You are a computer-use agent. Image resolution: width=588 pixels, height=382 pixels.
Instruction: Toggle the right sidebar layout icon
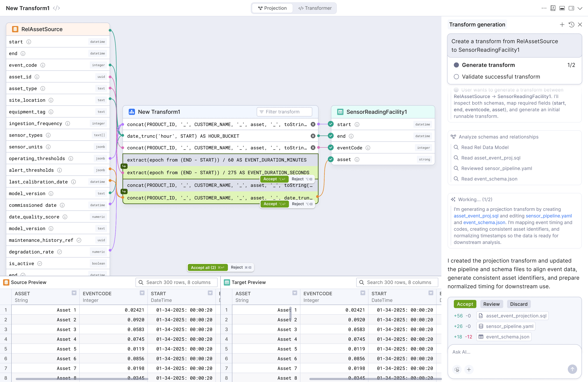[571, 8]
